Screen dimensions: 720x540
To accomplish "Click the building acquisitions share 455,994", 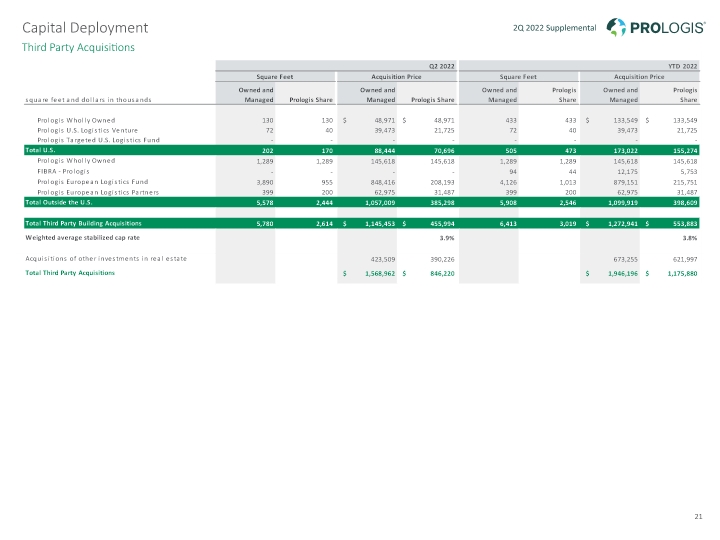I will tap(442, 224).
